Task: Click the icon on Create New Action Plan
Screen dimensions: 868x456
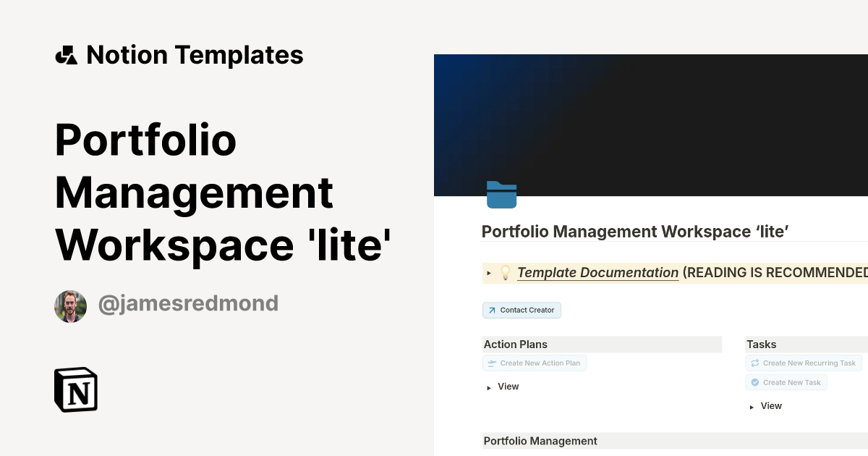Action: pyautogui.click(x=490, y=363)
